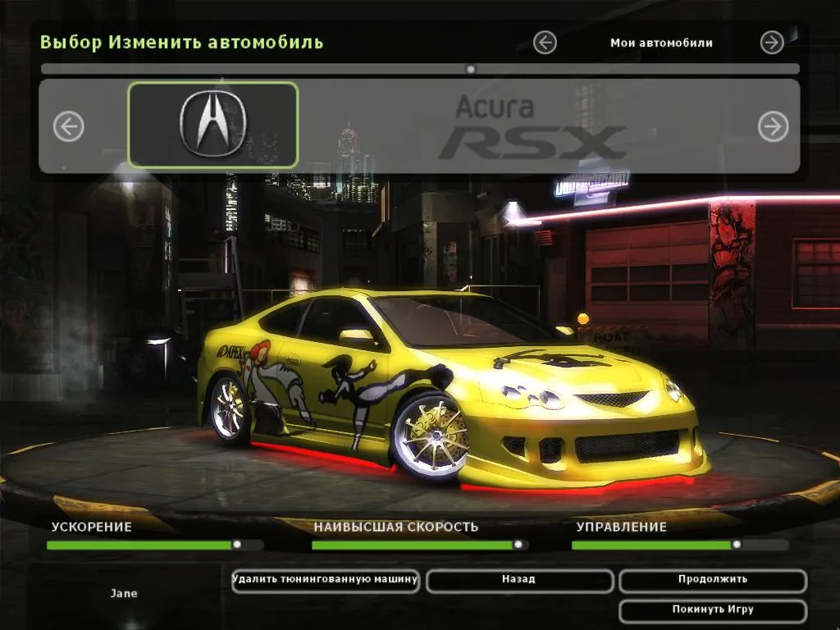Image resolution: width=840 pixels, height=630 pixels.
Task: Click the Выбор Изменить автомобиль title
Action: point(181,42)
